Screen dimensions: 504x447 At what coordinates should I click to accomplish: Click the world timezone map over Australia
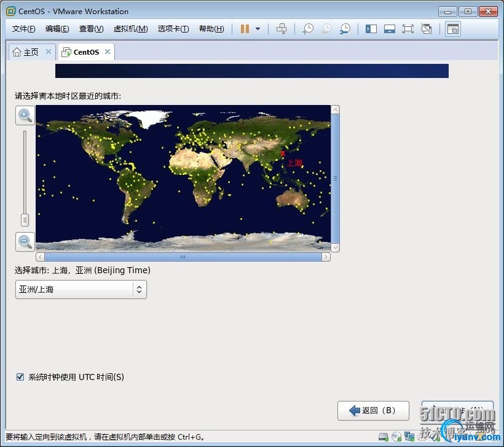coord(293,198)
